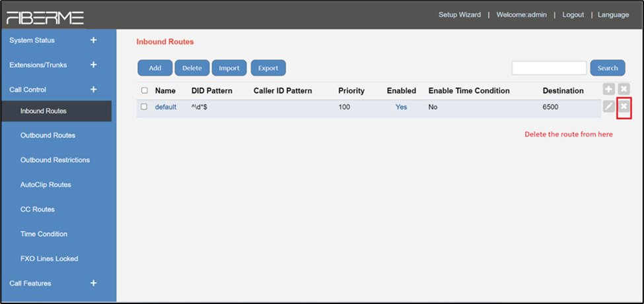Expand System Status with its plus sign

pos(93,40)
